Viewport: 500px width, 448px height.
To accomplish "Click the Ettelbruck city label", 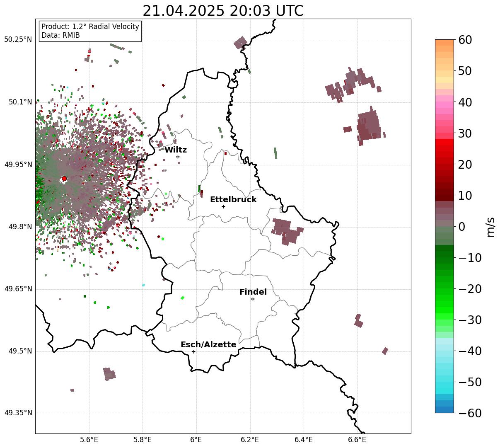I will [233, 200].
